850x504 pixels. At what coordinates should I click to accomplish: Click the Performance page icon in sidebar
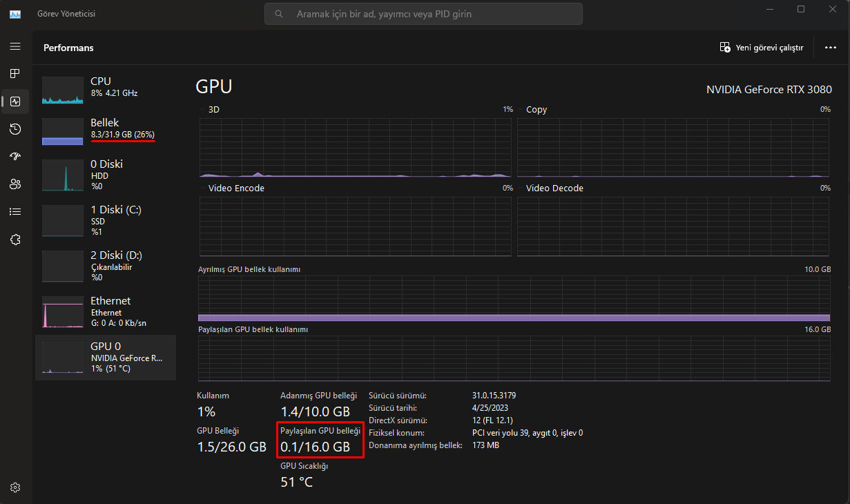(x=15, y=101)
